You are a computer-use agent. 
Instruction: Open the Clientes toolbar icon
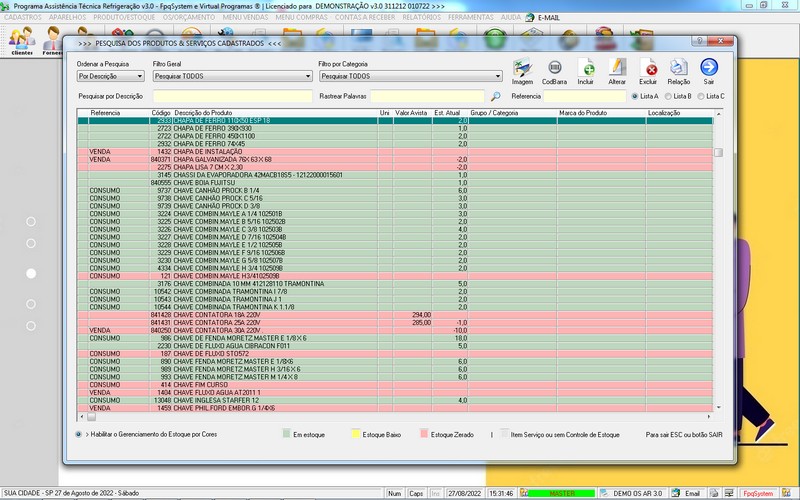(x=21, y=42)
